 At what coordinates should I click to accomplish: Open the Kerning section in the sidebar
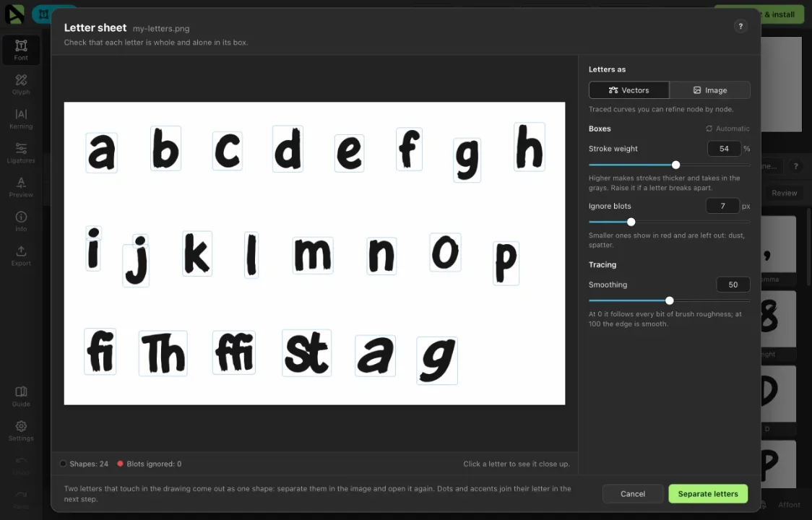point(21,118)
